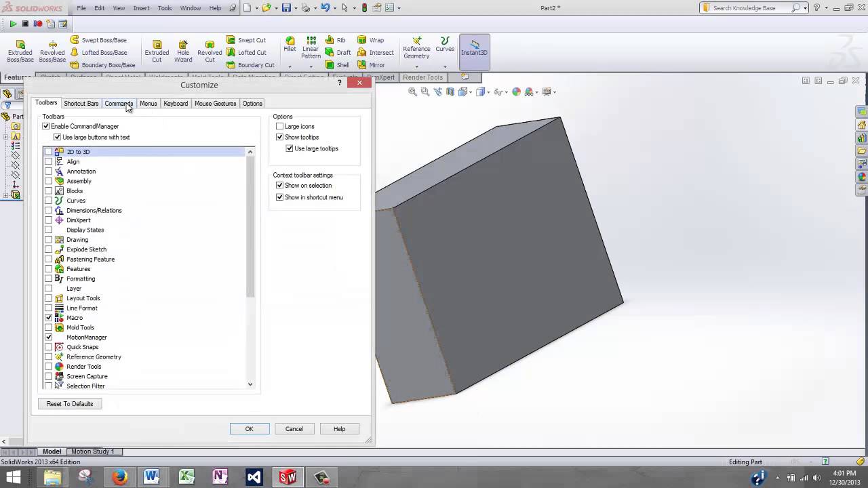Viewport: 868px width, 488px height.
Task: Choose the Boundary Cut tool
Action: (x=250, y=65)
